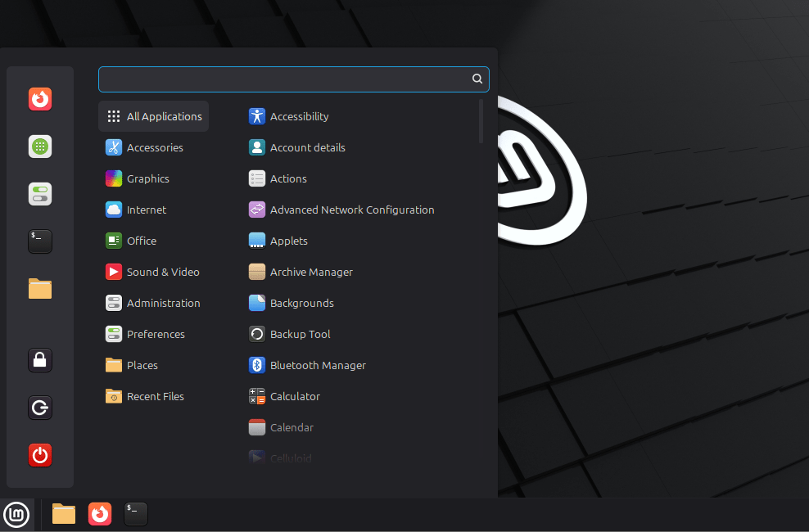Open the Backgrounds app icon
Viewport: 809px width, 532px height.
[x=257, y=303]
